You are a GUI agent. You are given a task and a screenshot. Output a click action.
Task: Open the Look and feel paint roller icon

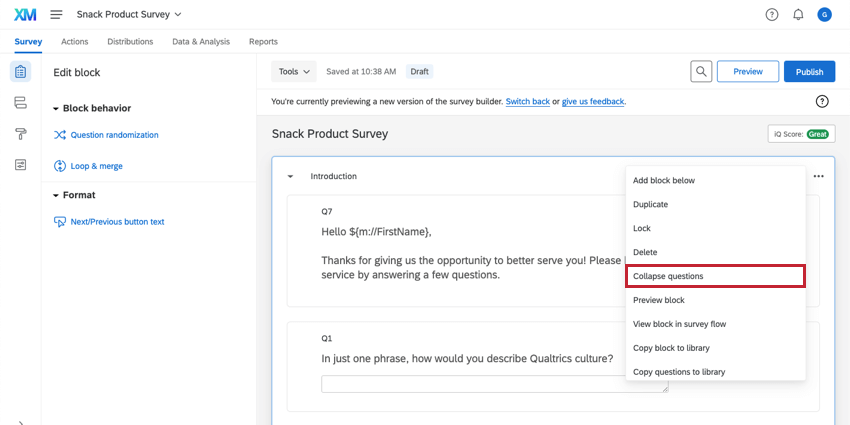[x=20, y=134]
